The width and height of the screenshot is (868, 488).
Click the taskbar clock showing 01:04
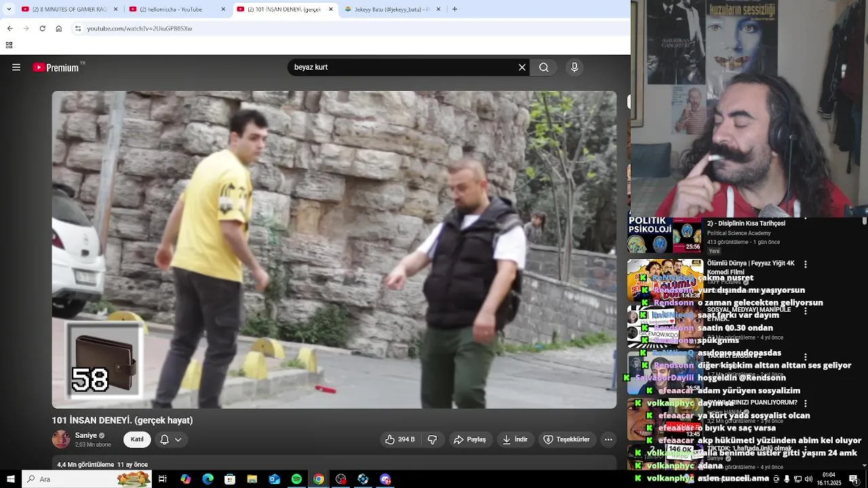829,479
